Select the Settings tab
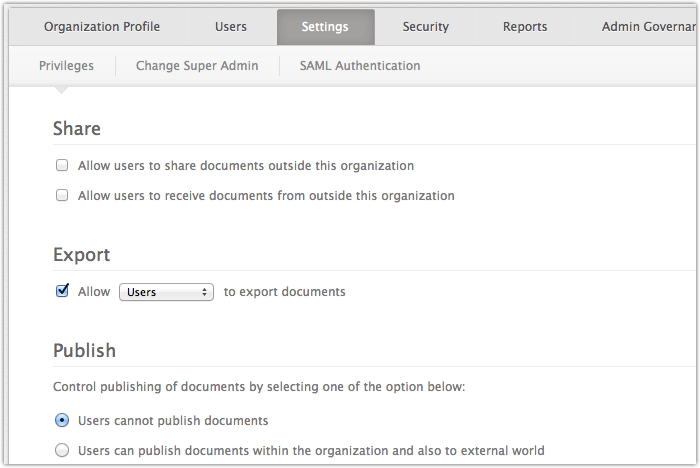700x468 pixels. 325,27
